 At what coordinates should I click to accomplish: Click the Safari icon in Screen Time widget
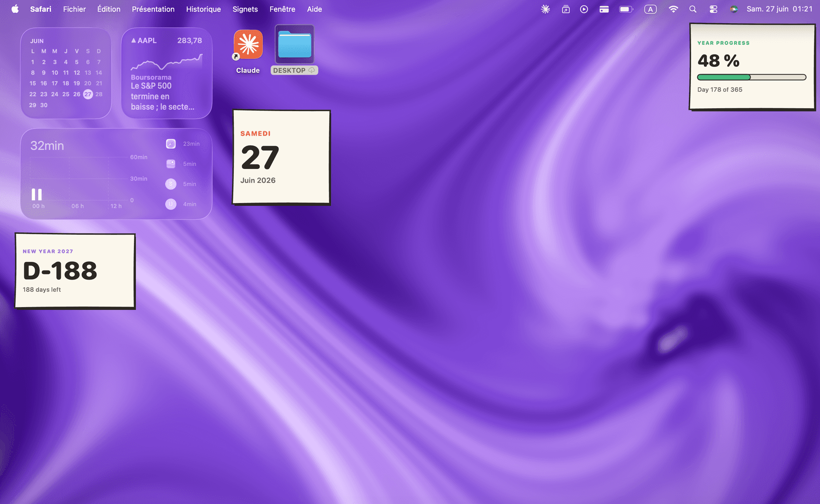171,144
